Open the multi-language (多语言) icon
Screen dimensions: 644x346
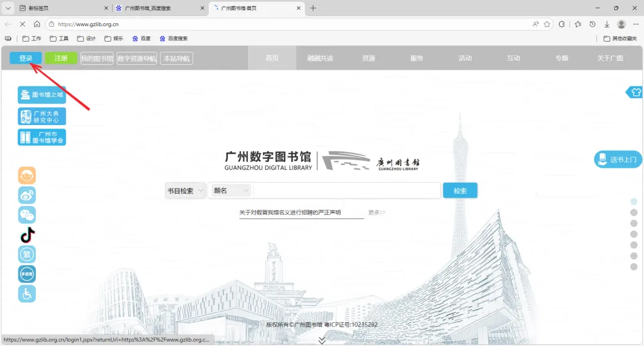[27, 274]
